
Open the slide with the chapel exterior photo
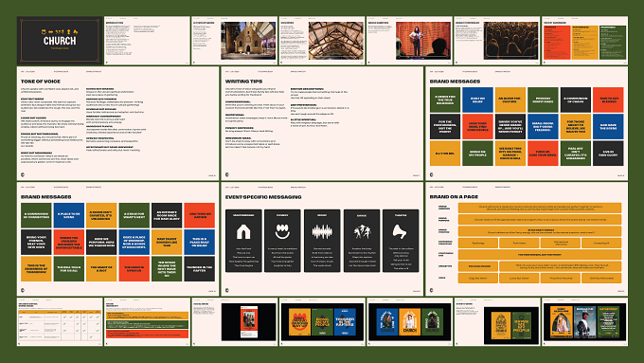tap(234, 41)
